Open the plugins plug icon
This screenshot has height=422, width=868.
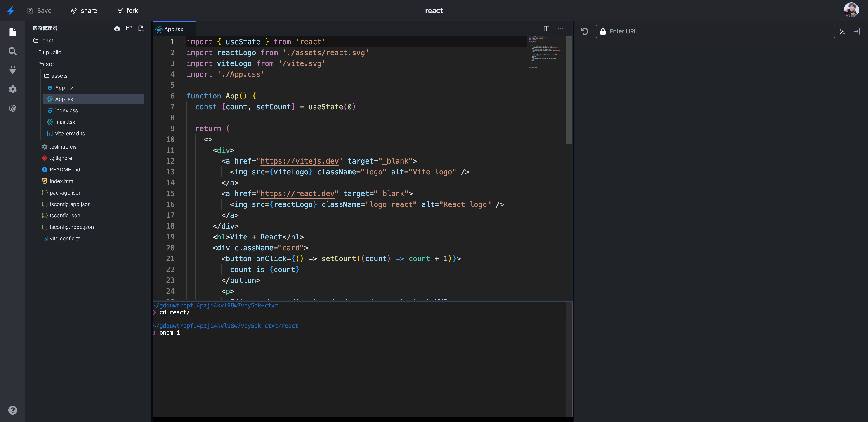(x=12, y=70)
